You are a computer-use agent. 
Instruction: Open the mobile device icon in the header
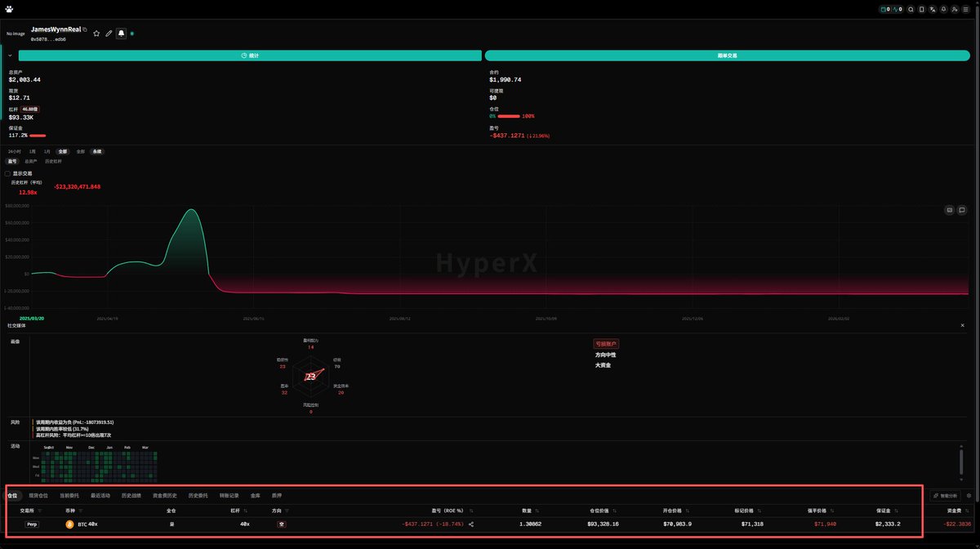[x=922, y=9]
